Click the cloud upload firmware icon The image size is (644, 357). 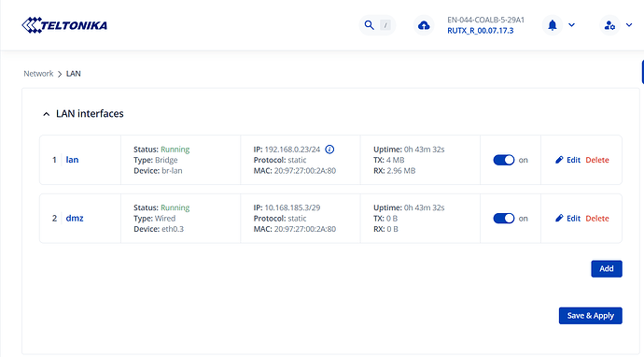coord(424,25)
